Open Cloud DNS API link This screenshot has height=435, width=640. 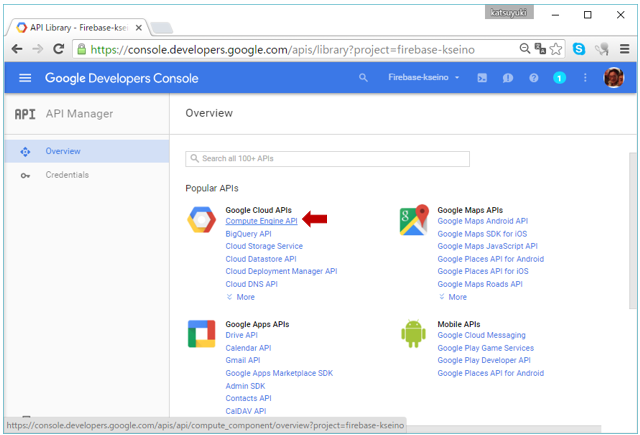click(251, 284)
